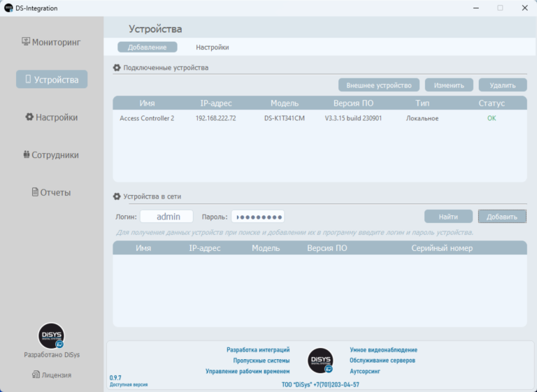The image size is (537, 392).
Task: Select Устройства in the left sidebar
Action: coord(52,80)
